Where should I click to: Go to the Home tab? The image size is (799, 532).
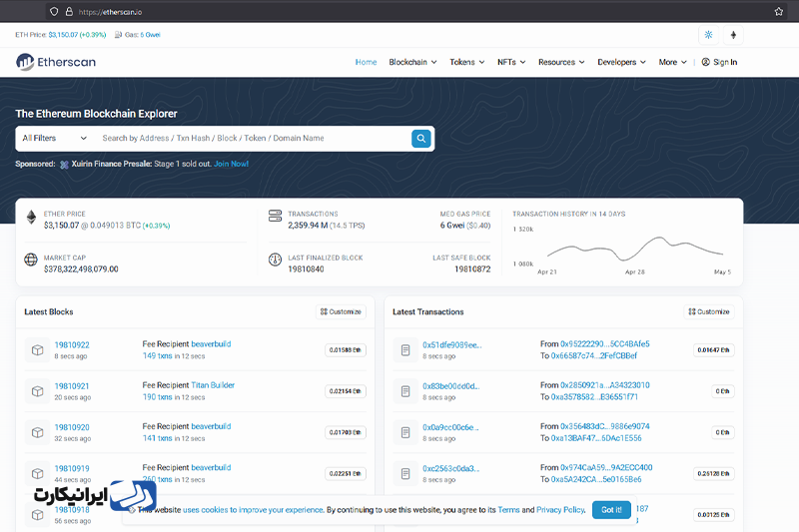pos(366,62)
